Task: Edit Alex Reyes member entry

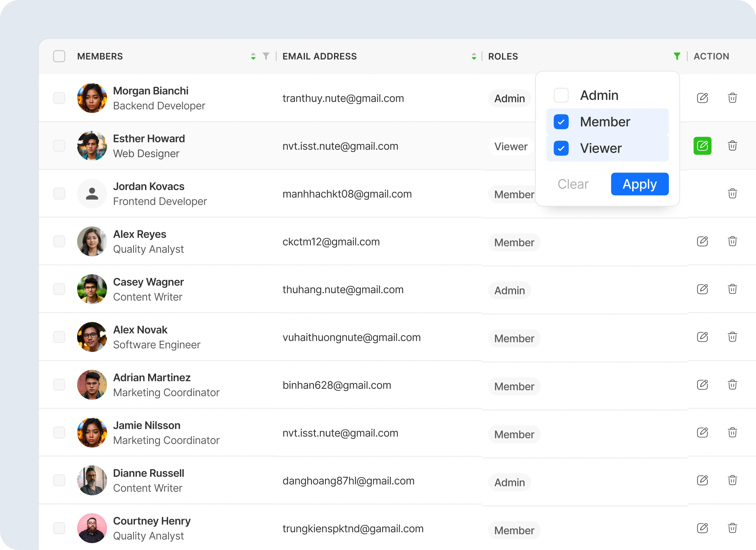Action: [x=702, y=241]
